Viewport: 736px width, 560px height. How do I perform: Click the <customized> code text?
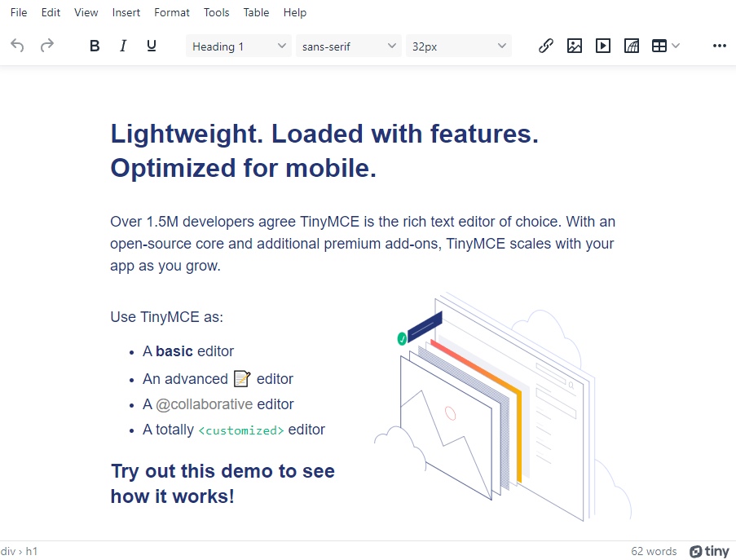pos(241,430)
